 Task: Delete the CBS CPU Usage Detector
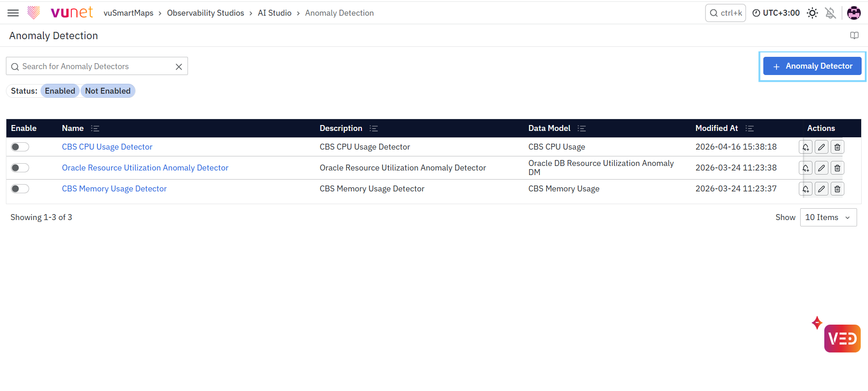(838, 147)
